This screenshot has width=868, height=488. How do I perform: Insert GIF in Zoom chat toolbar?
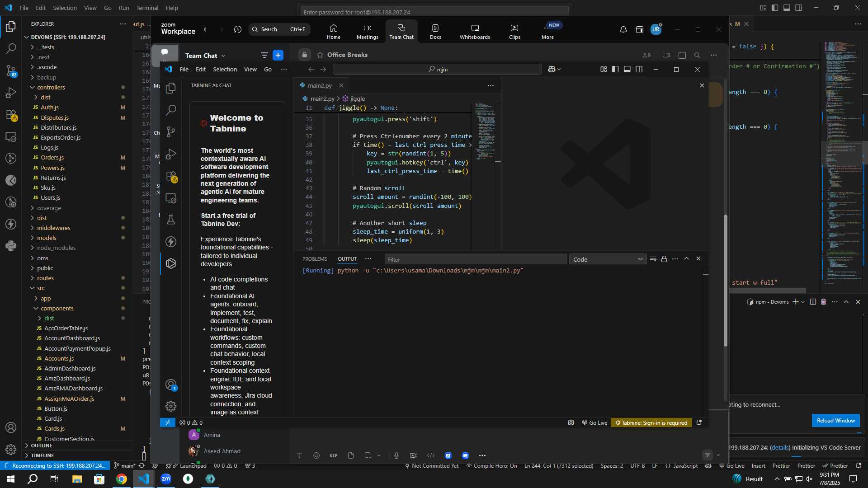click(334, 455)
